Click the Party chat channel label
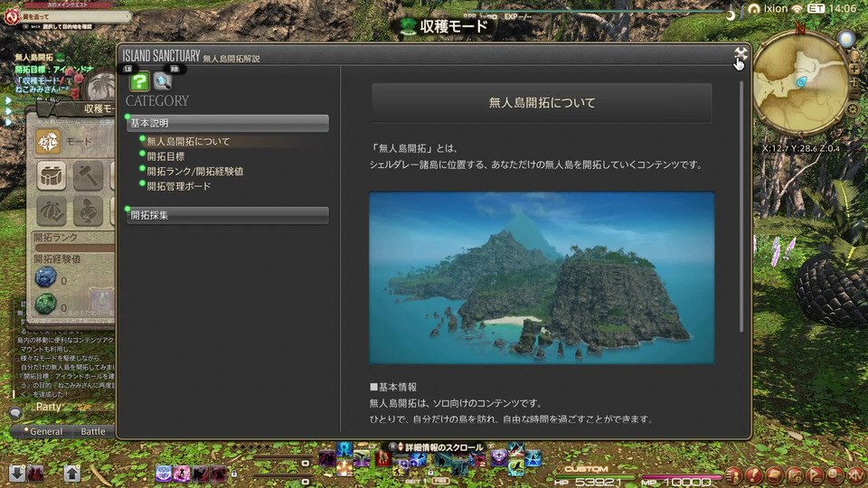The image size is (868, 488). [x=48, y=407]
